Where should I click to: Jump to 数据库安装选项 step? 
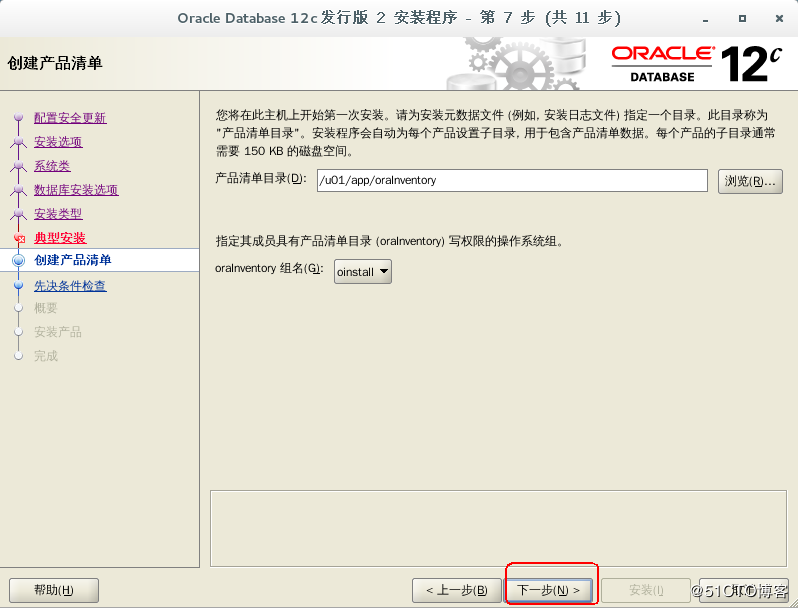click(x=76, y=190)
